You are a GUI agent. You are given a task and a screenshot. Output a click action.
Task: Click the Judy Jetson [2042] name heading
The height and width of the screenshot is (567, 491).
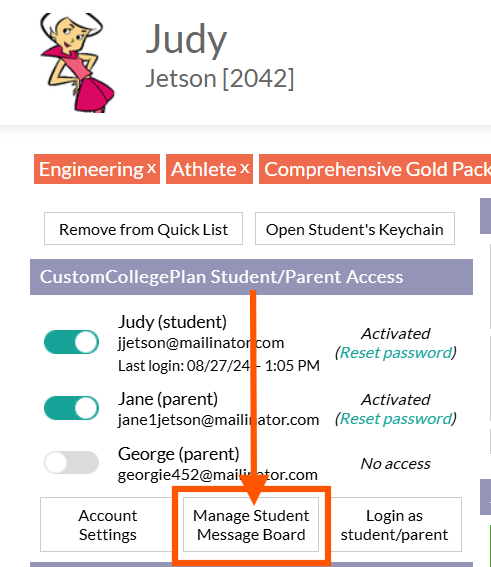220,55
